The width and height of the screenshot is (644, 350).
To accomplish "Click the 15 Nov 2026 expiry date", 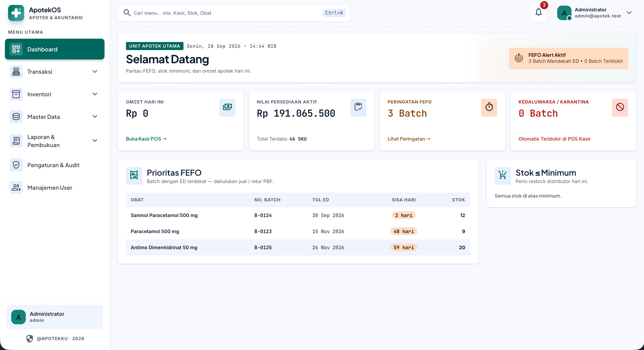I will coord(328,231).
